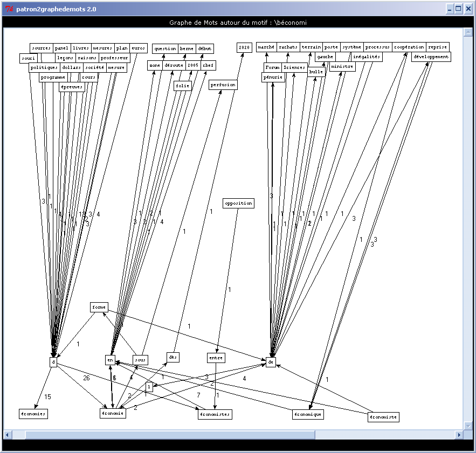Select the "professeur" word node

[x=114, y=58]
